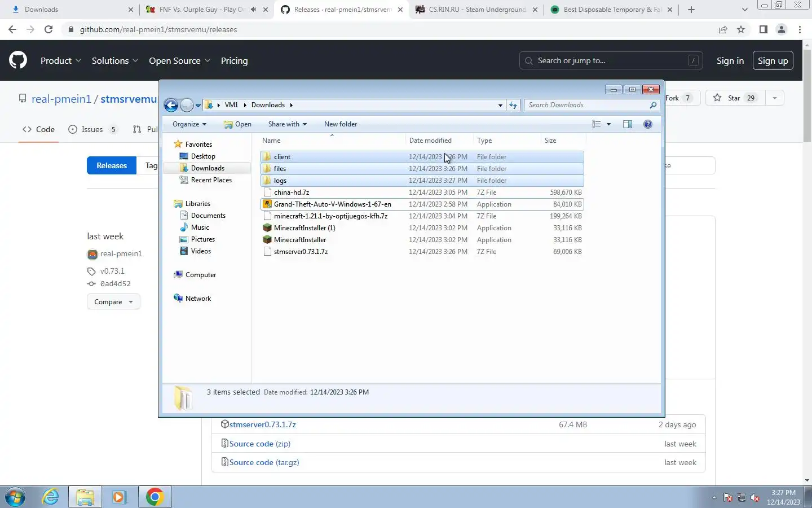Viewport: 812px width, 508px height.
Task: Bookmark this page with the star icon
Action: (x=741, y=29)
